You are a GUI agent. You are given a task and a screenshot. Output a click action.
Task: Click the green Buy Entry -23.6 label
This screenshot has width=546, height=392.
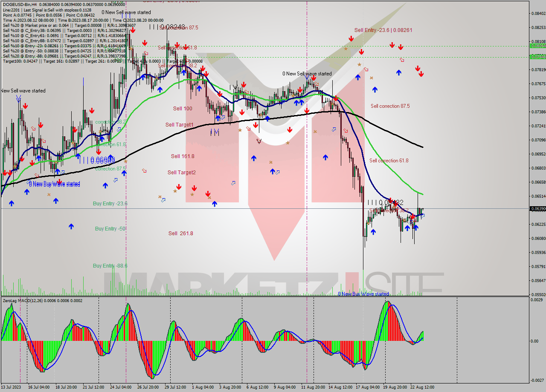pos(110,204)
